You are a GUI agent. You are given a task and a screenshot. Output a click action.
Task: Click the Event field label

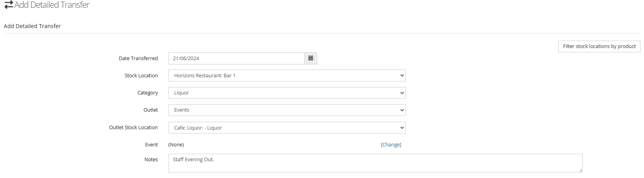click(x=151, y=144)
